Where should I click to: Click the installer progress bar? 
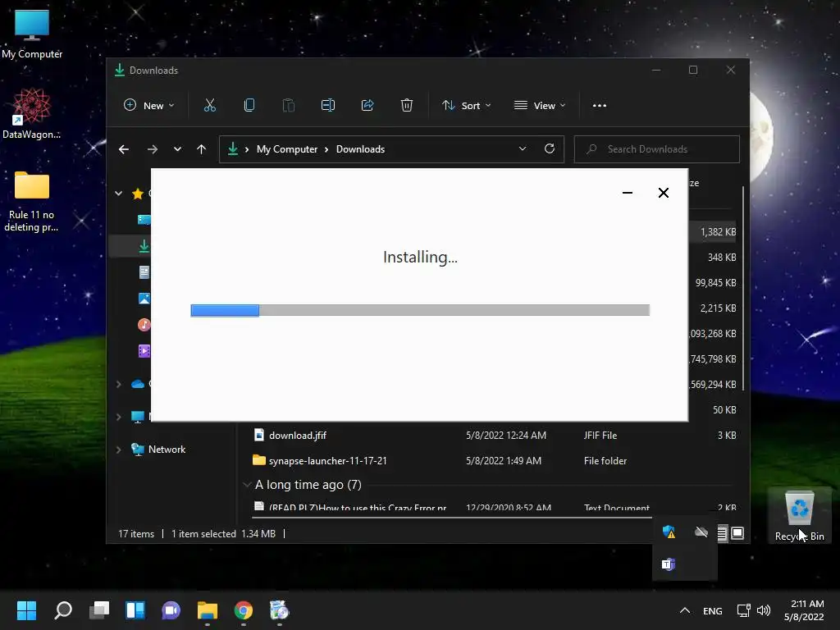pyautogui.click(x=420, y=310)
